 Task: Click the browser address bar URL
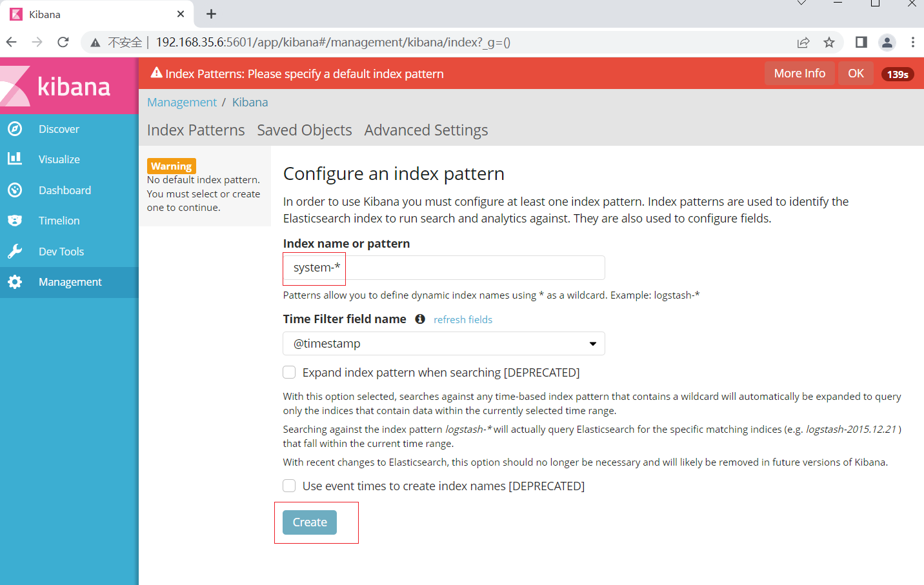(x=333, y=43)
